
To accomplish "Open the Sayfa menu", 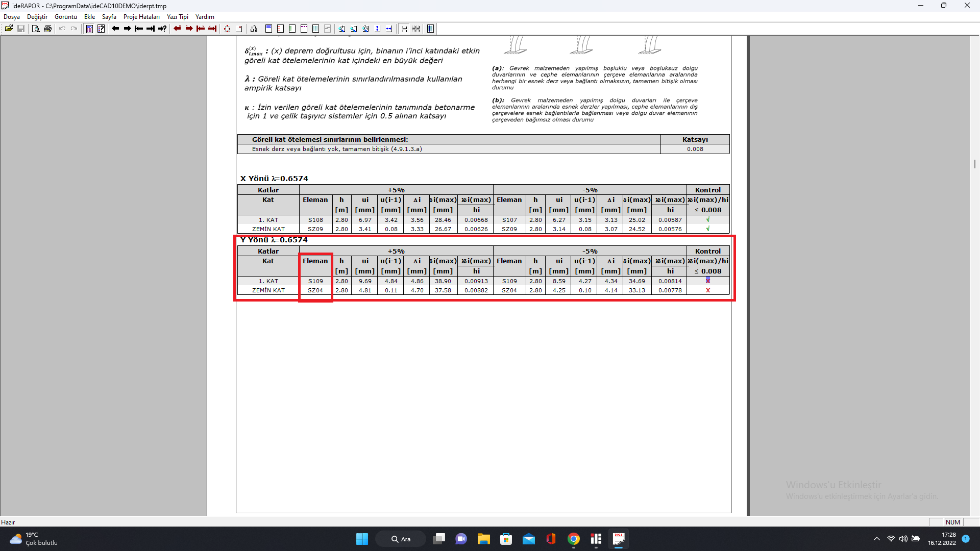I will [109, 17].
